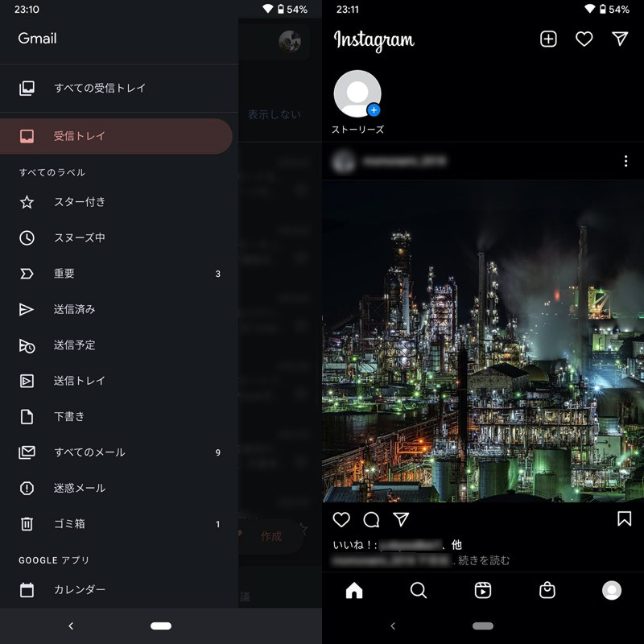Image resolution: width=644 pixels, height=644 pixels.
Task: Bookmark the factory photo post
Action: pos(624,519)
